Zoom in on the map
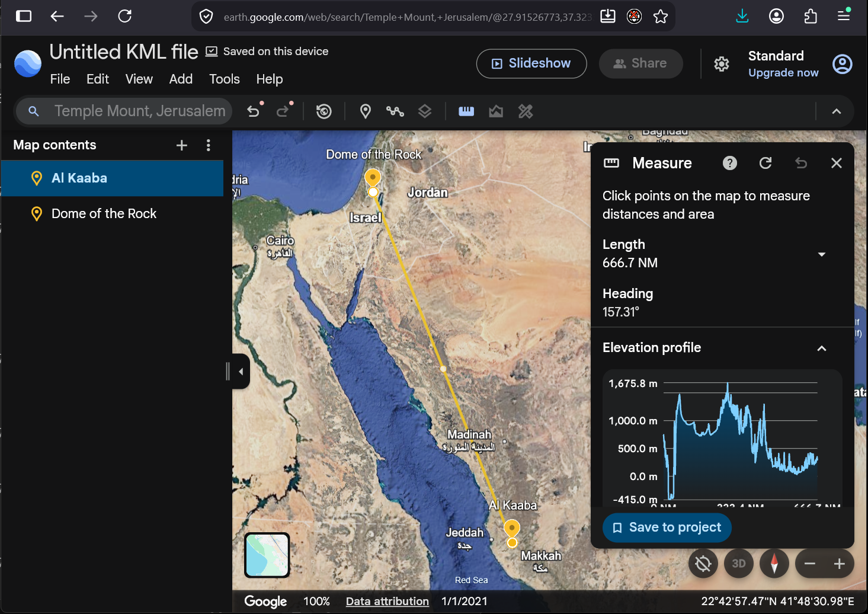868x614 pixels. tap(840, 564)
